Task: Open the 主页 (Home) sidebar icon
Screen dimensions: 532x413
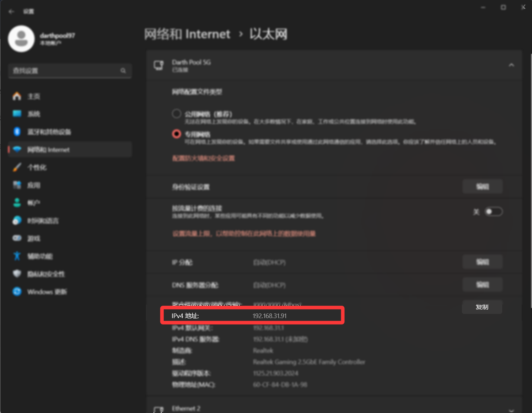Action: 17,96
